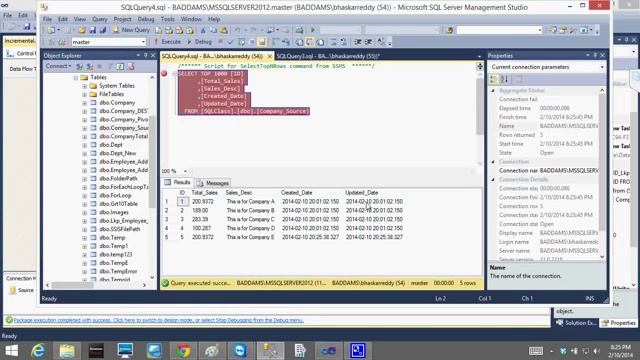Viewport: 640px width, 360px height.
Task: Click the Cut scissors icon
Action: point(203,30)
